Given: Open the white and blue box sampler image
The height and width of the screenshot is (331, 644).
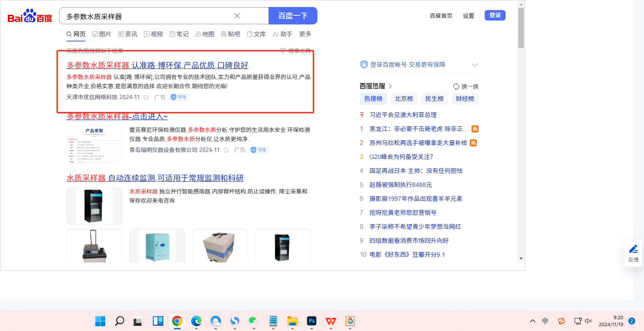Looking at the screenshot, I should coord(220,245).
